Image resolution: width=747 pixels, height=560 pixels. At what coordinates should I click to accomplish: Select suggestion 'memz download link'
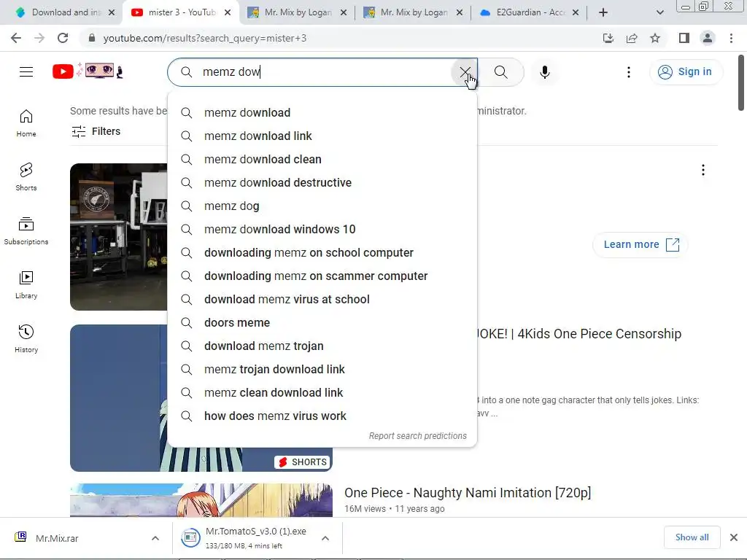[x=322, y=136]
